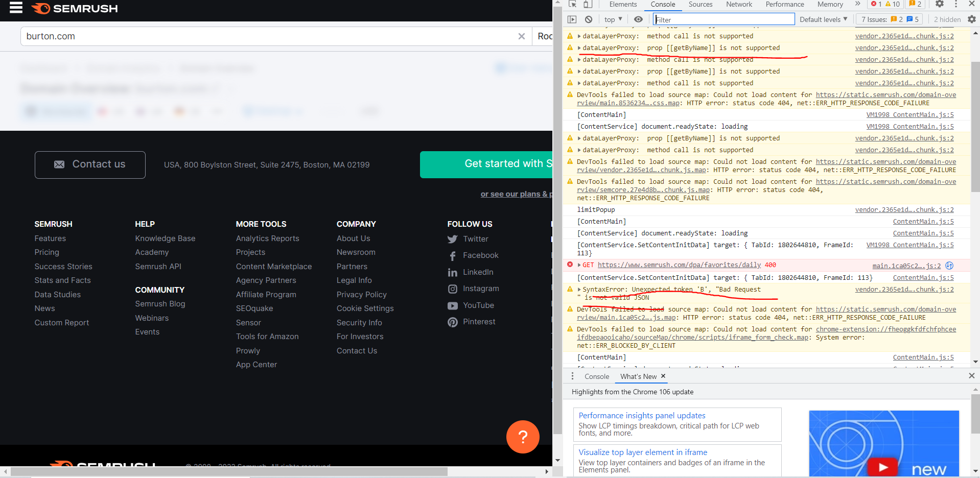Expand the dataLayerProxy method call above limitPopup
The width and height of the screenshot is (980, 478).
(x=579, y=150)
